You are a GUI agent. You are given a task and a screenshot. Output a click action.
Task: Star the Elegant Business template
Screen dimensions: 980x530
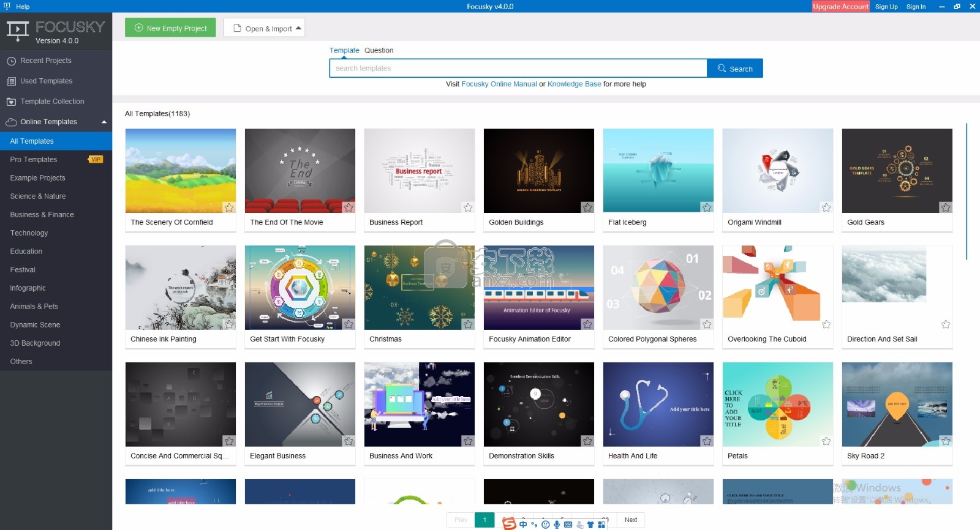click(x=349, y=441)
